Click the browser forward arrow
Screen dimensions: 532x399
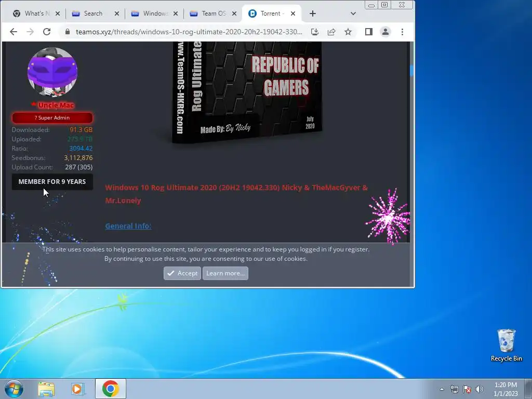coord(30,32)
